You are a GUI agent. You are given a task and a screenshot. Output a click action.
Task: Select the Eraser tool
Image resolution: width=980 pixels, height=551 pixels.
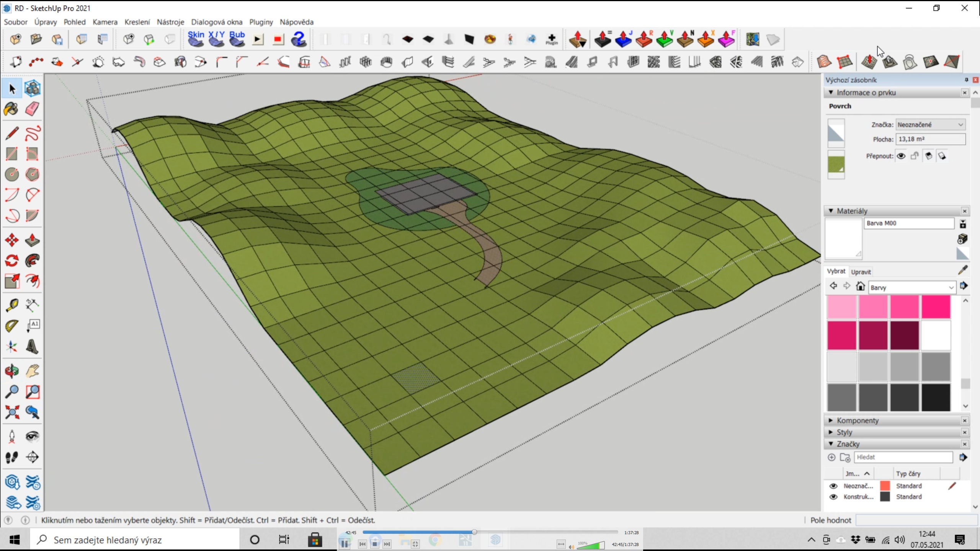[x=32, y=109]
